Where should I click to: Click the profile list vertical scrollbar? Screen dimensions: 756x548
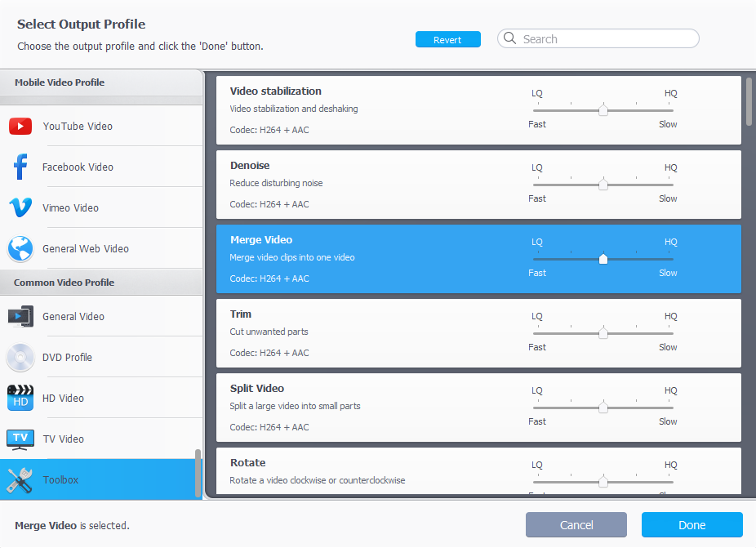(x=749, y=101)
